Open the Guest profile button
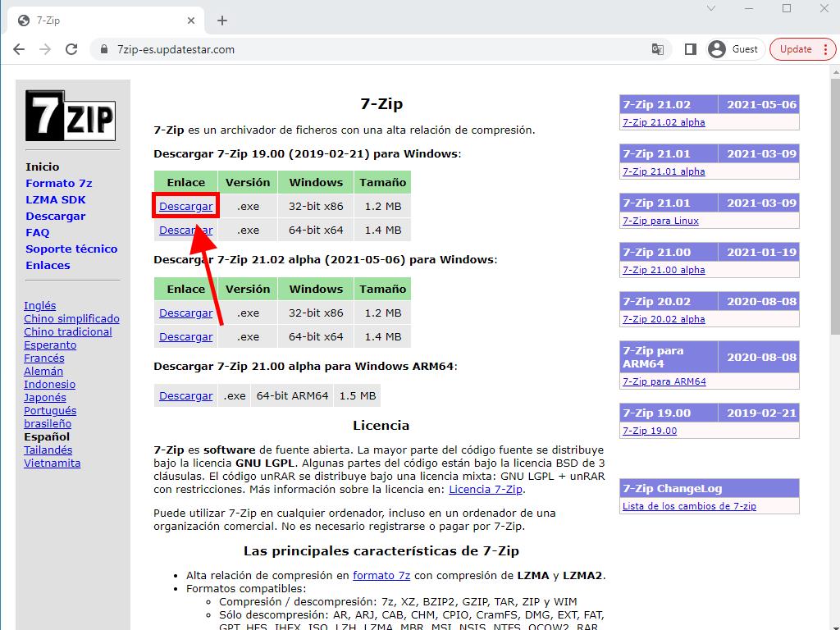The height and width of the screenshot is (630, 840). [x=733, y=49]
